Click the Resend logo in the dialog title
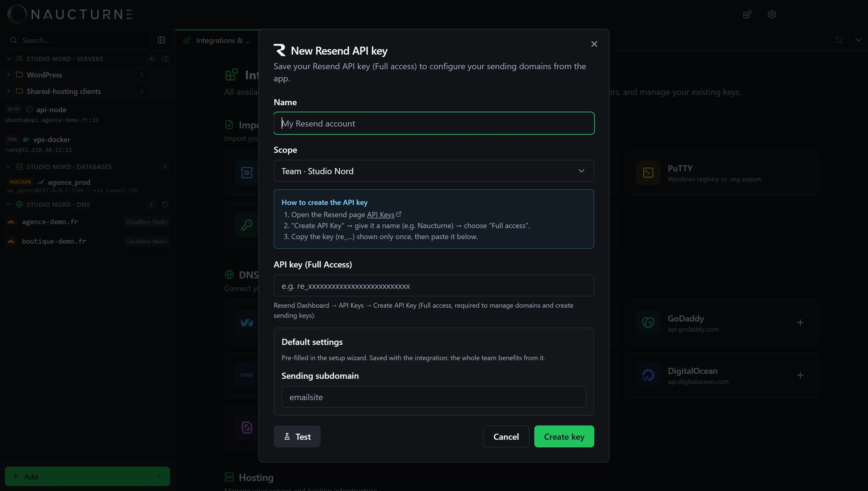Viewport: 868px width, 491px height. pos(280,50)
